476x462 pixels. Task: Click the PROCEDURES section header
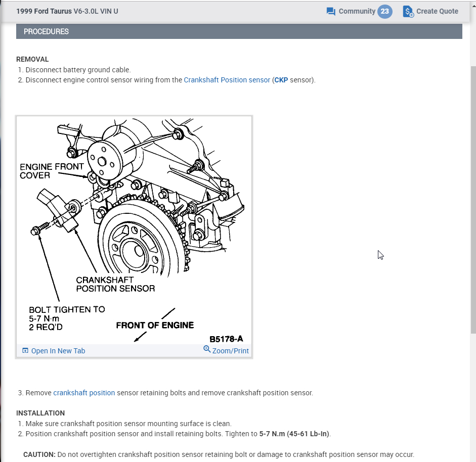coord(239,31)
